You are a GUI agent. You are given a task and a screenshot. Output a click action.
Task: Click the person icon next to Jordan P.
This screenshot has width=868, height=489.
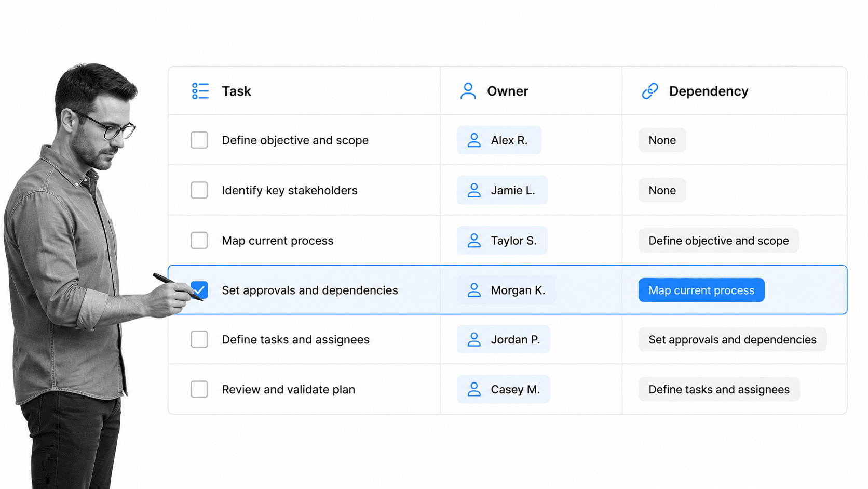474,339
